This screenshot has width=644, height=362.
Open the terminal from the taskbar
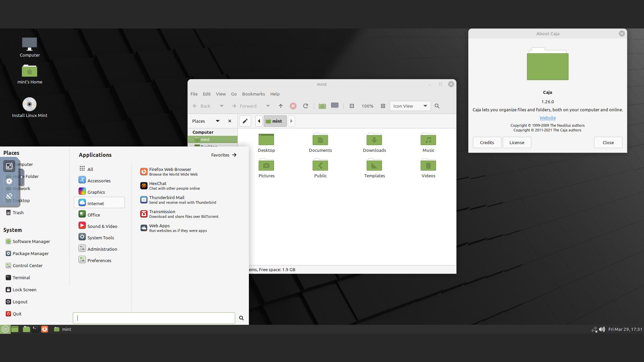point(35,329)
